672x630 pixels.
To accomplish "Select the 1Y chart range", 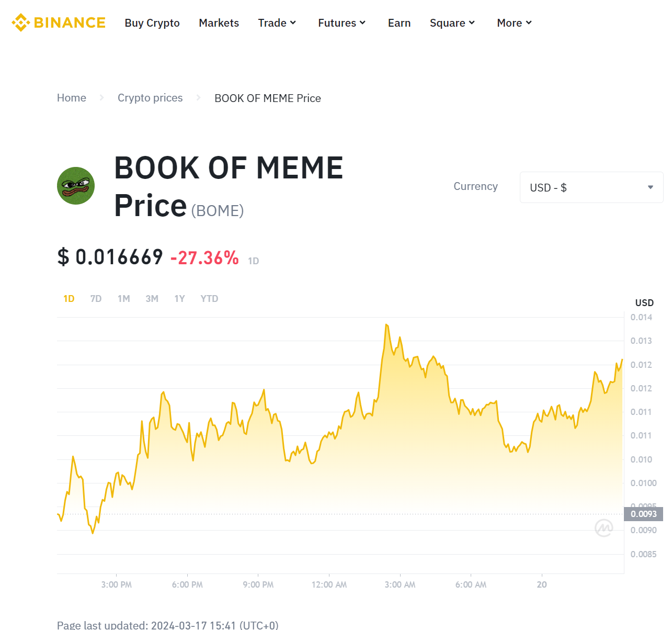I will point(179,298).
